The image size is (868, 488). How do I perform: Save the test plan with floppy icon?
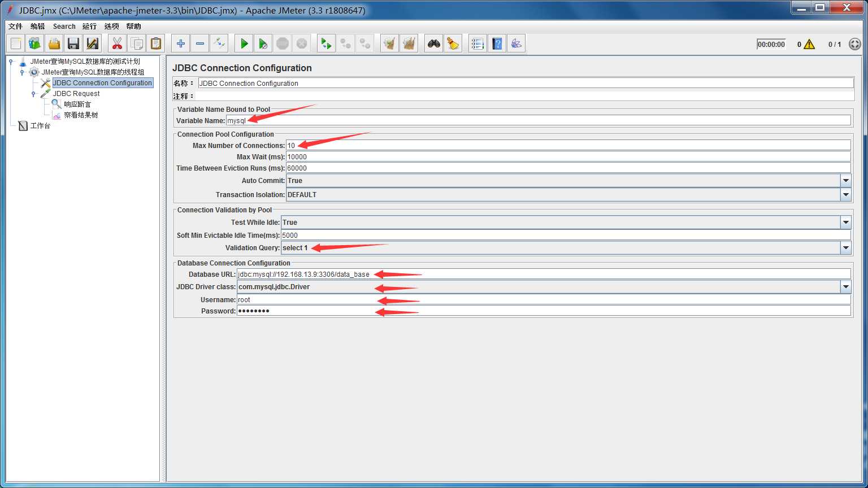73,43
